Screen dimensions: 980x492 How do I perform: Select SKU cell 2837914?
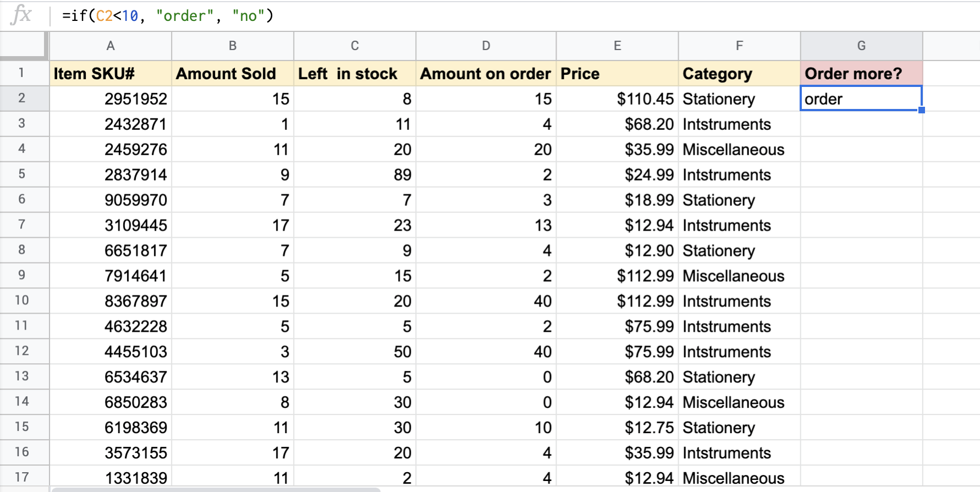[111, 174]
